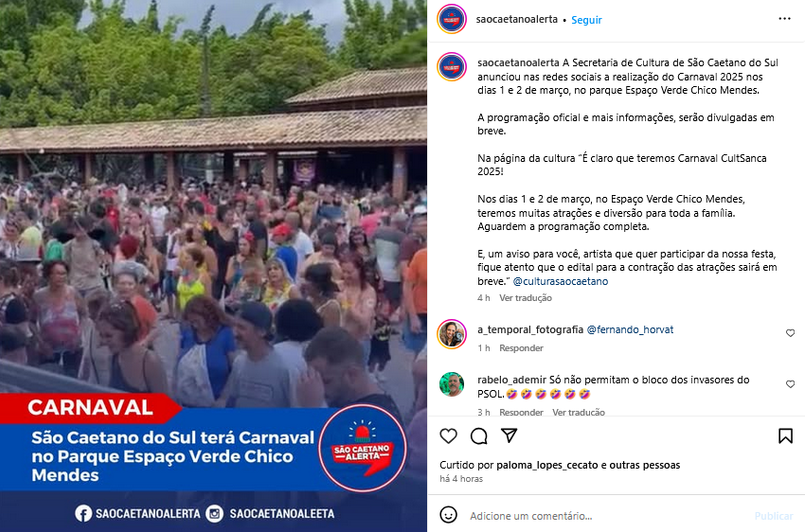Open @fernando_horvat mention link
The width and height of the screenshot is (805, 532).
[630, 329]
